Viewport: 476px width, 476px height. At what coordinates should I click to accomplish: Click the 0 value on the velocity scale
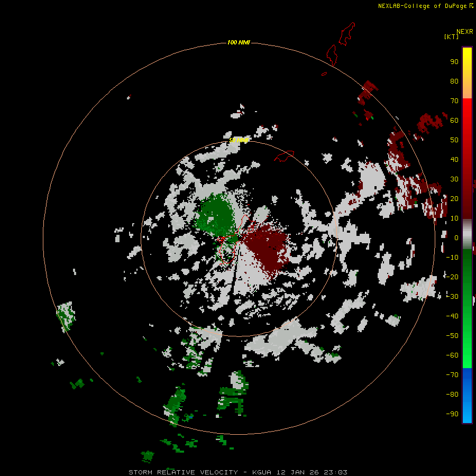(x=456, y=238)
